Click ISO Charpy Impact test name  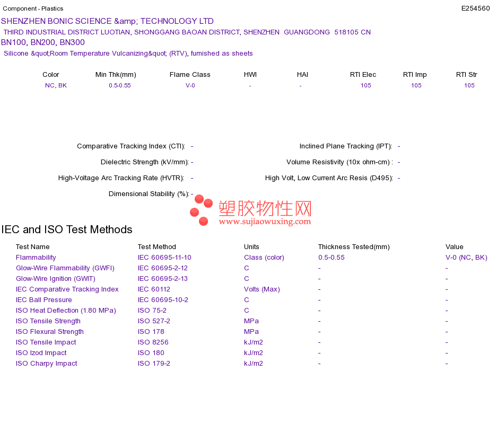[47, 363]
